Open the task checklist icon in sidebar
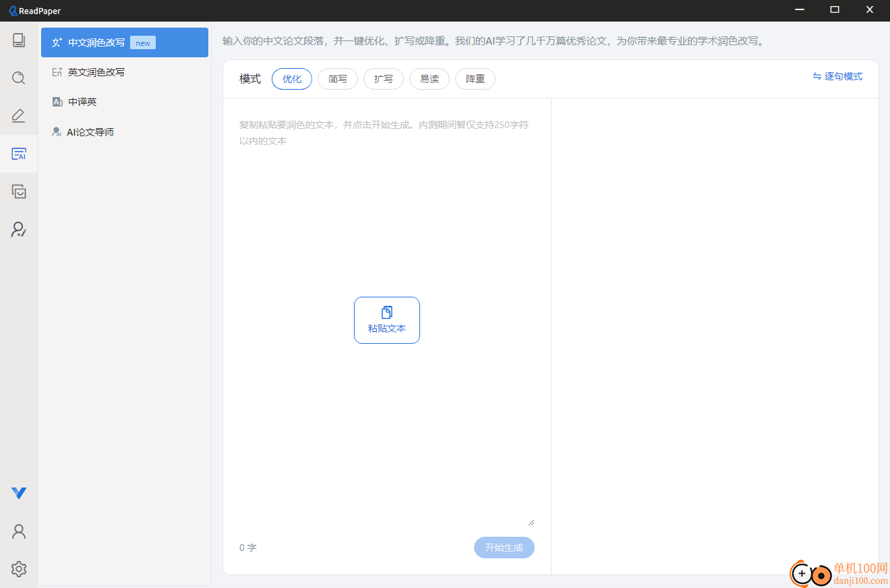The height and width of the screenshot is (588, 890). pos(19,192)
